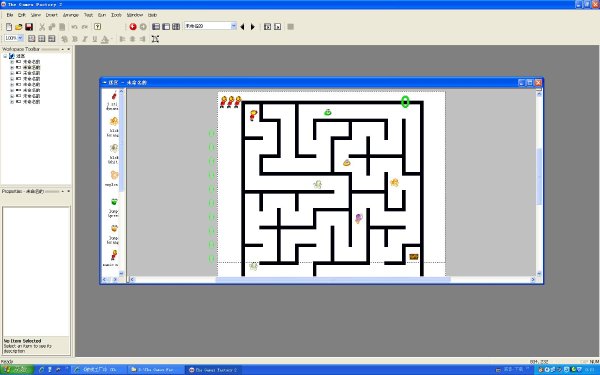Toggle the second grid button after zoom box
Image resolution: width=600 pixels, height=375 pixels.
(x=42, y=39)
